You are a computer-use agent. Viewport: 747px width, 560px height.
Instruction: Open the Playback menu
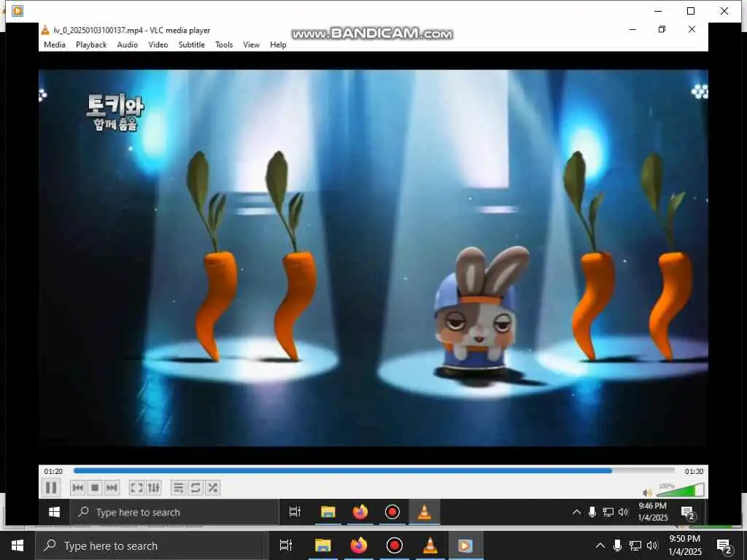(x=91, y=44)
